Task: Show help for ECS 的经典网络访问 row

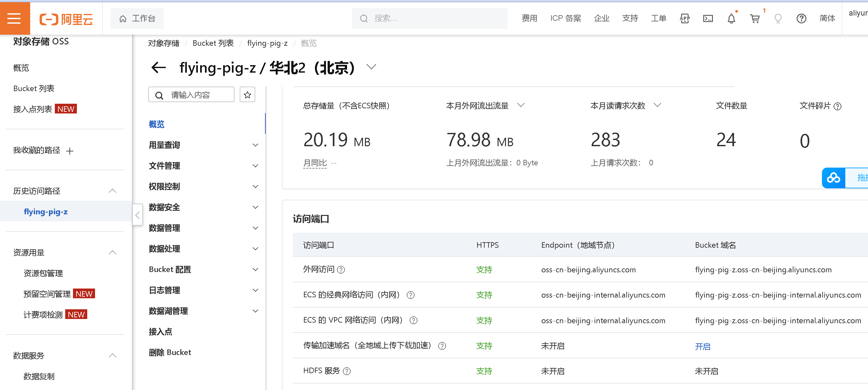Action: (410, 295)
